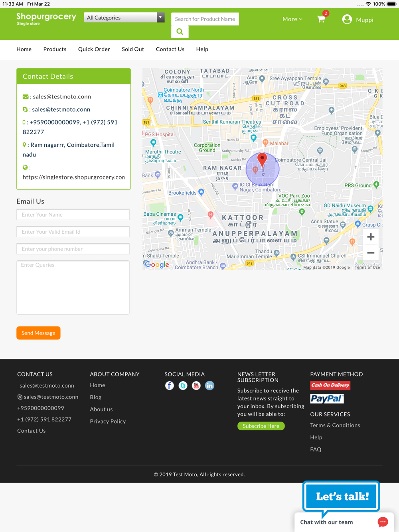The width and height of the screenshot is (399, 532).
Task: Open the Twitter social icon
Action: coord(183,386)
